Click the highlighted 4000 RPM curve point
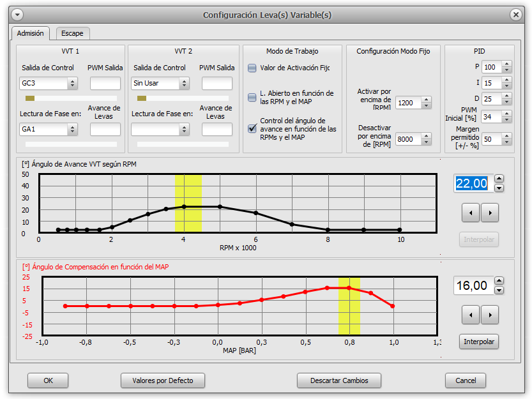Viewport: 532px width, 399px height. pyautogui.click(x=184, y=207)
